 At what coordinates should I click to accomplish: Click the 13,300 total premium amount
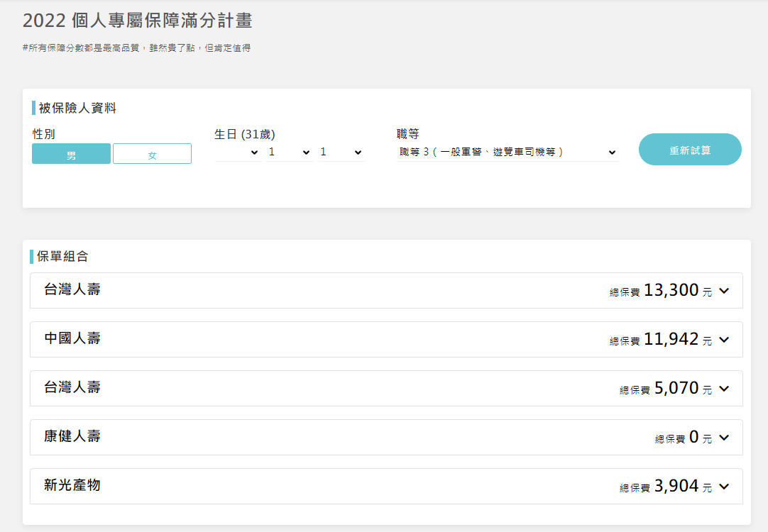click(671, 290)
